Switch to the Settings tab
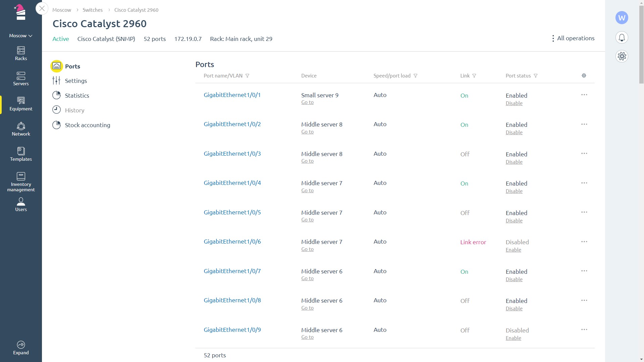Viewport: 644px width, 362px height. pos(69,81)
